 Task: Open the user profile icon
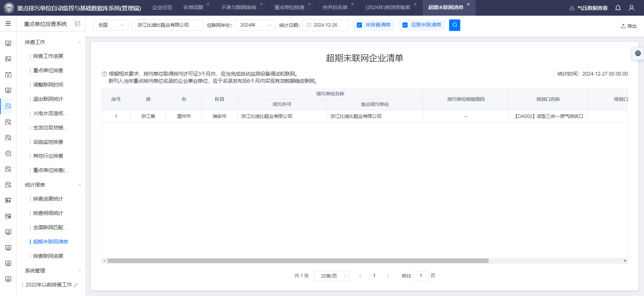click(x=631, y=8)
